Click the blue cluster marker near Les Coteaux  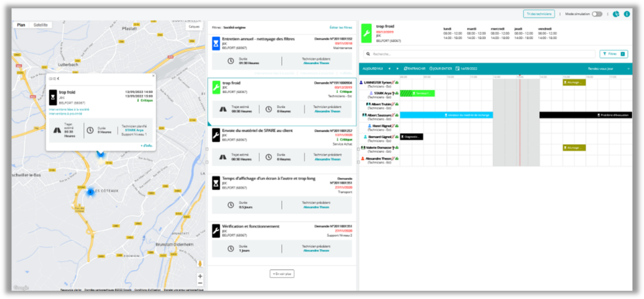[x=90, y=191]
